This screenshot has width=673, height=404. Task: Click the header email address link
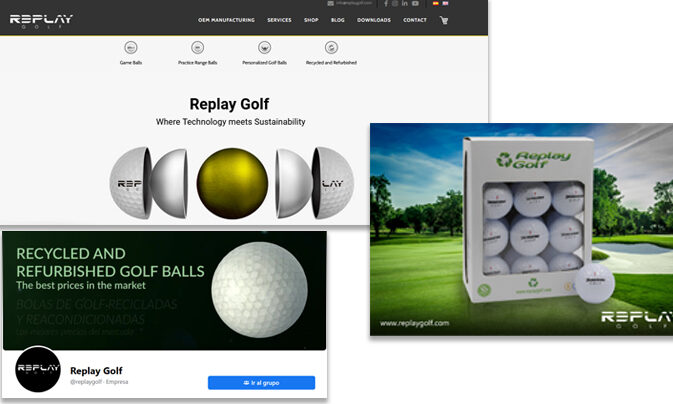click(x=354, y=3)
